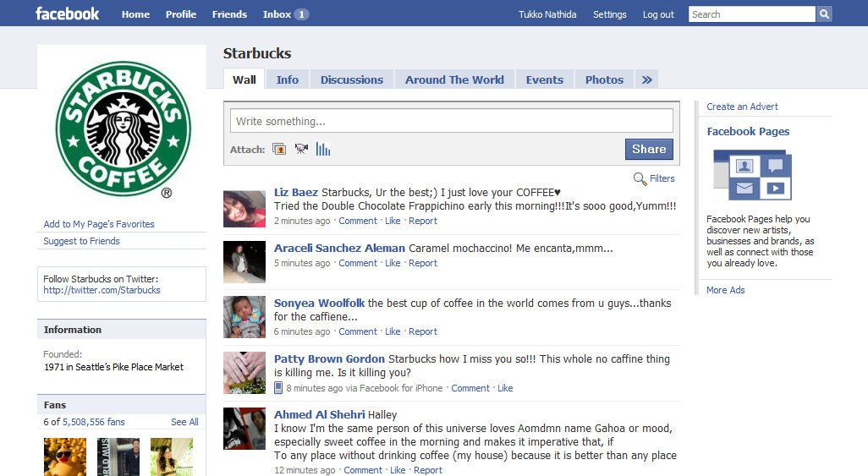
Task: Open Inbox in top navigation
Action: click(x=277, y=14)
